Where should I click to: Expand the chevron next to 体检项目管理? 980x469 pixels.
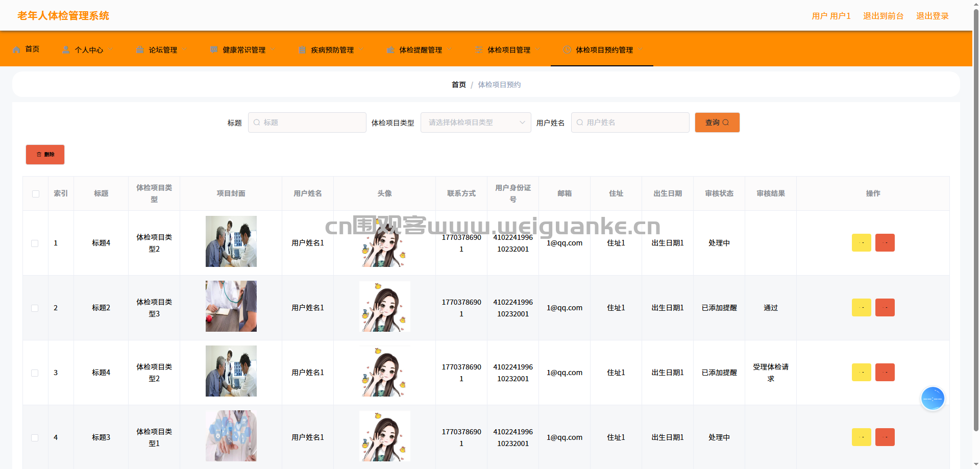[537, 50]
